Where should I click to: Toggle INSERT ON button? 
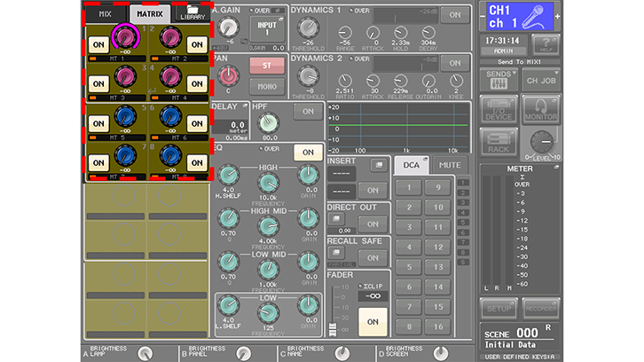pos(373,190)
